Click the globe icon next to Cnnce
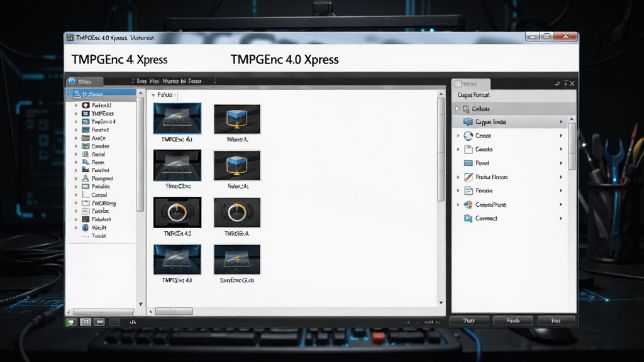This screenshot has width=644, height=362. coord(468,136)
